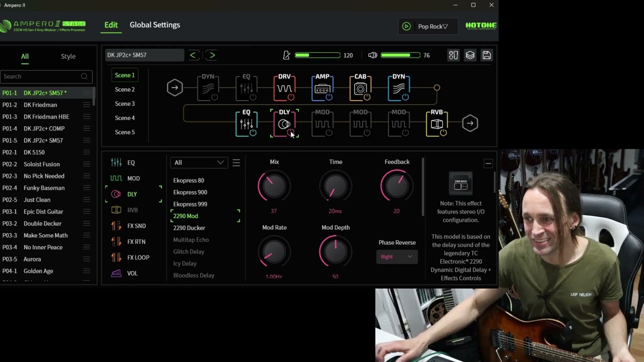Switch to the Edit tab
Viewport: 644px width, 362px height.
111,25
